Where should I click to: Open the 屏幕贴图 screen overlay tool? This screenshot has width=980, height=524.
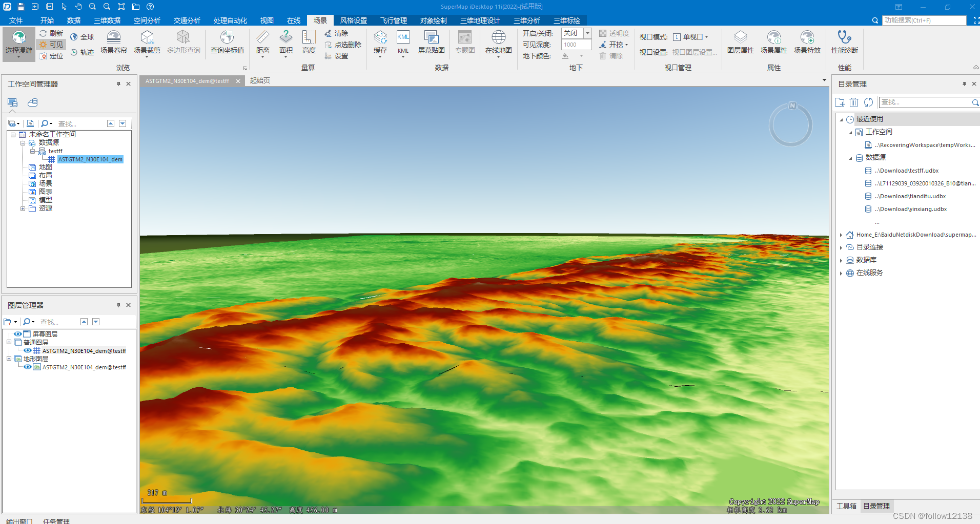(x=431, y=43)
